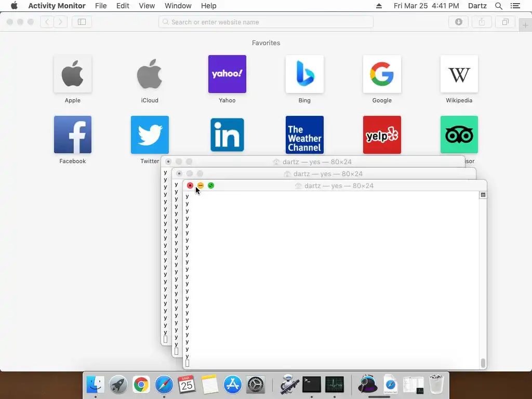
Task: Click the date and time in menu bar
Action: coord(426,6)
